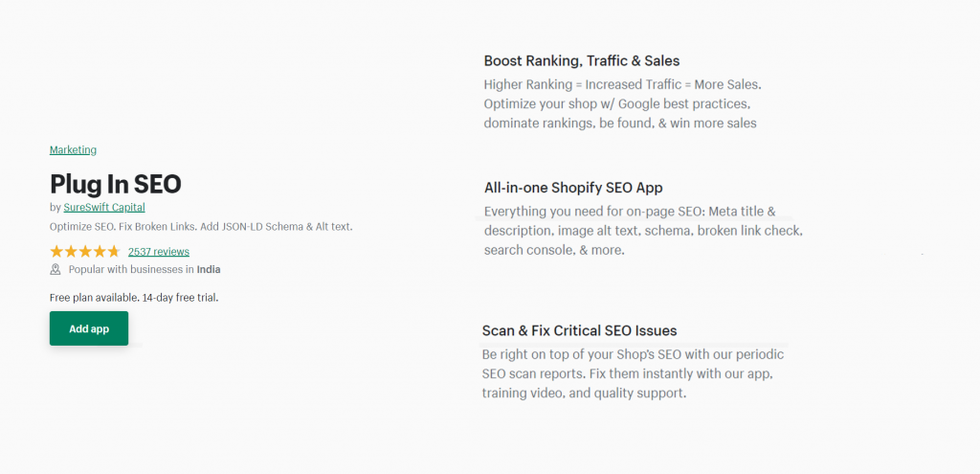Open the Marketing category link
Image resolution: width=980 pixels, height=474 pixels.
point(73,150)
